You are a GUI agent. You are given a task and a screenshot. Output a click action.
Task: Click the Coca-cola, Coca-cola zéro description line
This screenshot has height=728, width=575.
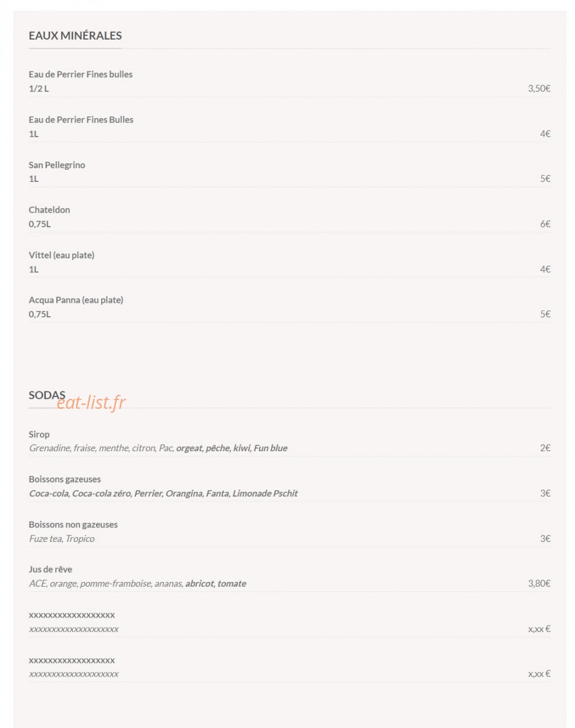163,494
